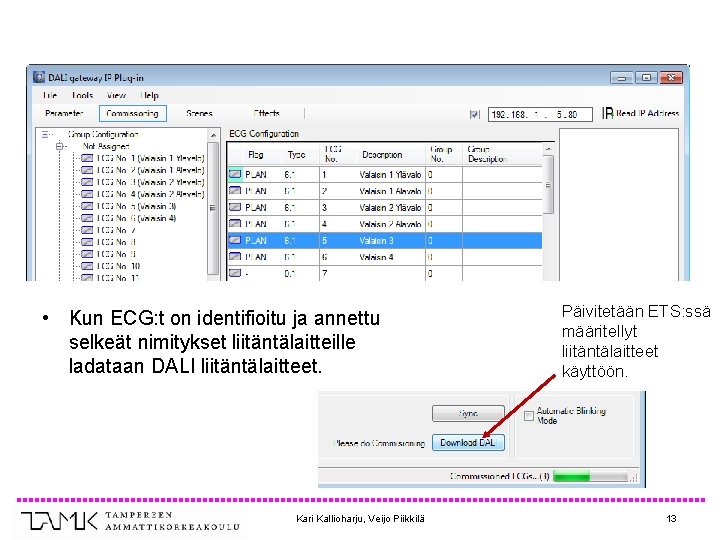Image resolution: width=720 pixels, height=540 pixels.
Task: Select ECG No. 6 icon in tree
Action: 87,218
